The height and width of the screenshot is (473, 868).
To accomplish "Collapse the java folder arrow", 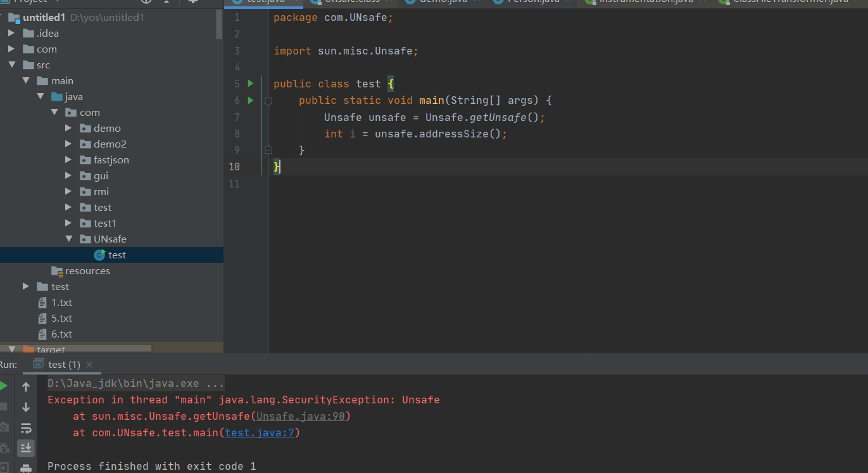I will tap(41, 96).
